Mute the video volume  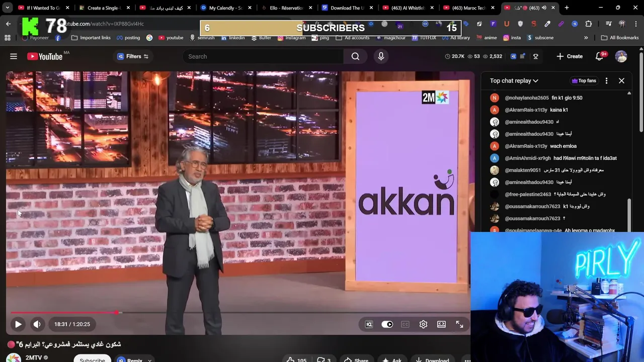37,324
